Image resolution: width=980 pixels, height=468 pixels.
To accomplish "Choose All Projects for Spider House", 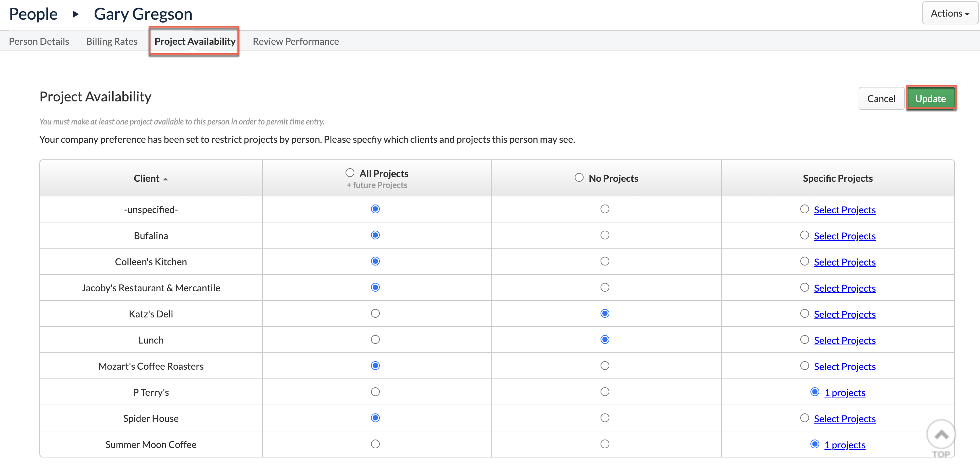I will tap(375, 418).
